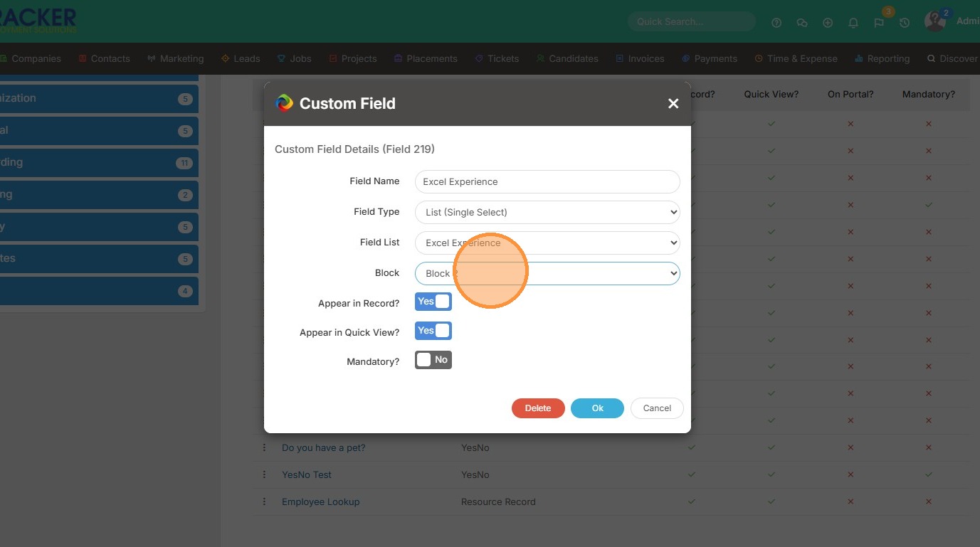
Task: Expand the Field List dropdown
Action: 547,243
